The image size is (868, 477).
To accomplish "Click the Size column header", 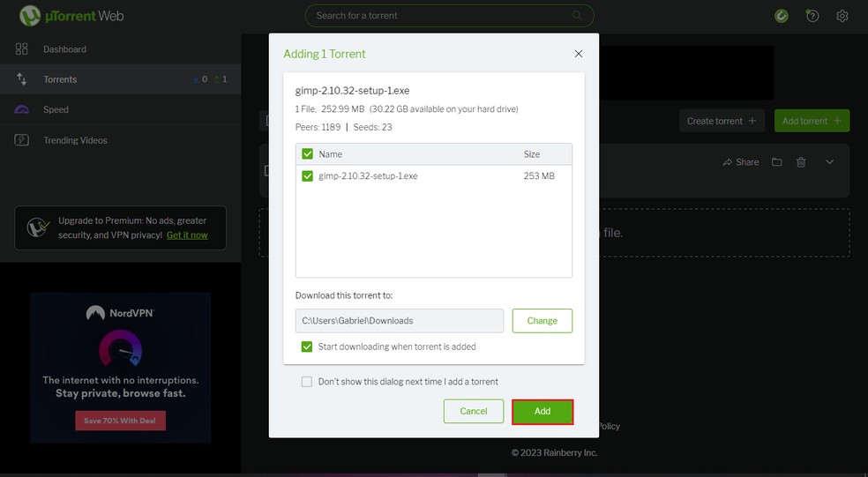I will 531,154.
